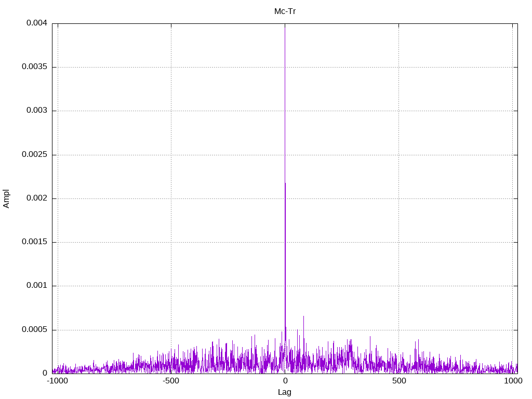Viewport: 532px width, 399px height.
Task: Click the Ampl y-axis label
Action: (x=6, y=198)
